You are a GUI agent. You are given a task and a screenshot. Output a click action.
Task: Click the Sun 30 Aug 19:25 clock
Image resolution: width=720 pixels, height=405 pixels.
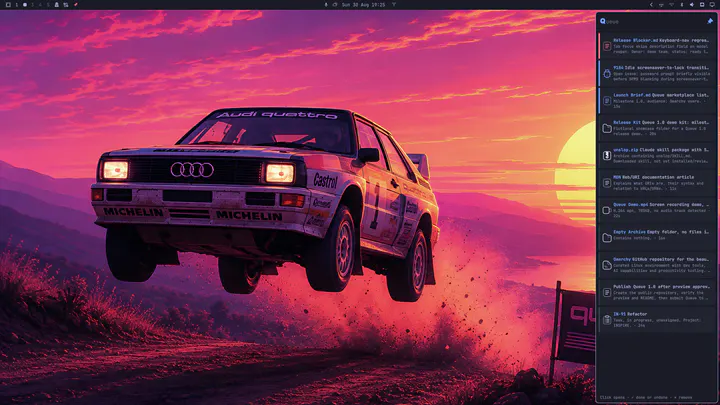click(363, 5)
